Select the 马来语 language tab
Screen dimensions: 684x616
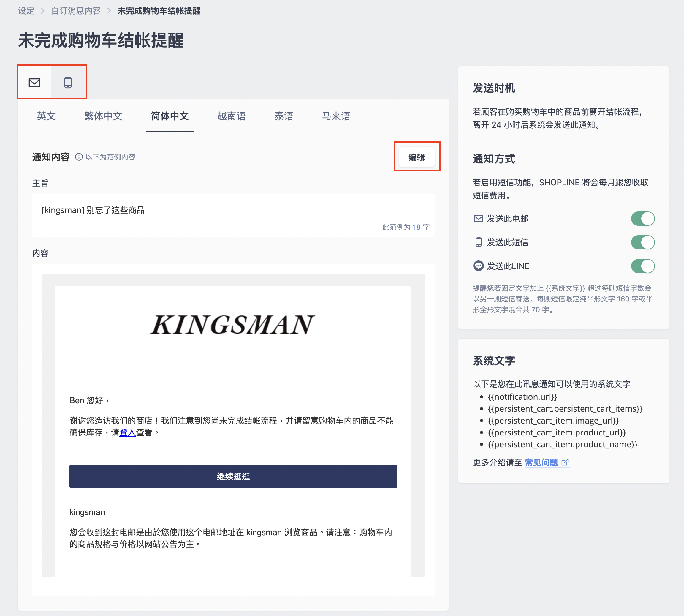pyautogui.click(x=336, y=116)
